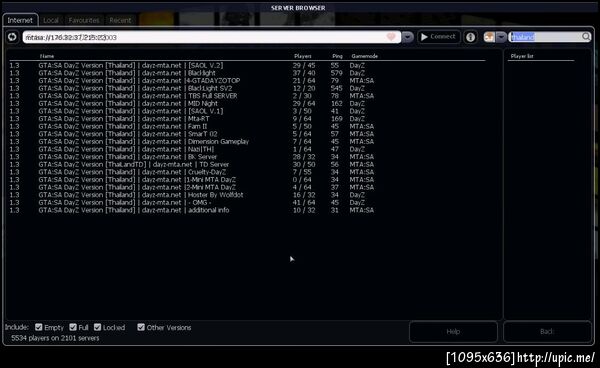Open the Recent tab
The height and width of the screenshot is (368, 600).
[x=120, y=20]
